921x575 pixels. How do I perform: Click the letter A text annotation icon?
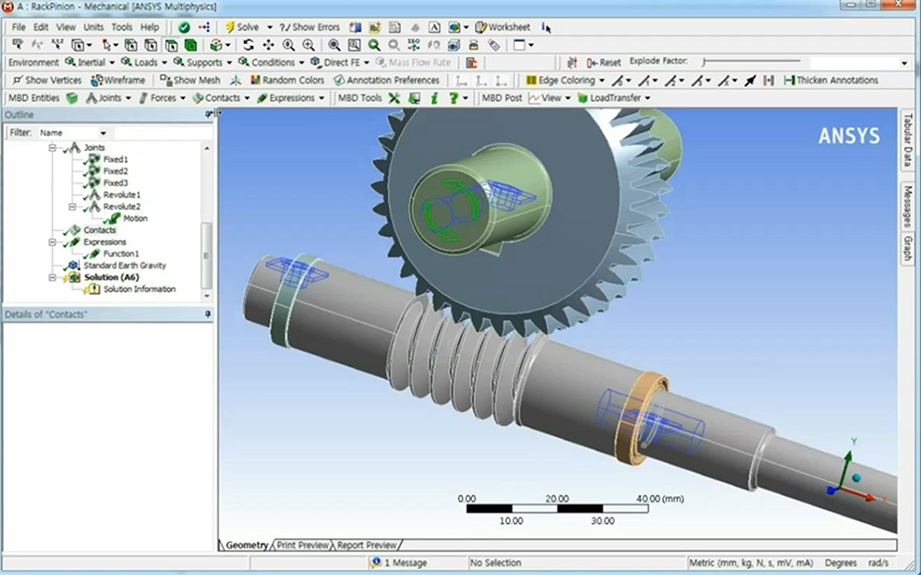point(434,27)
